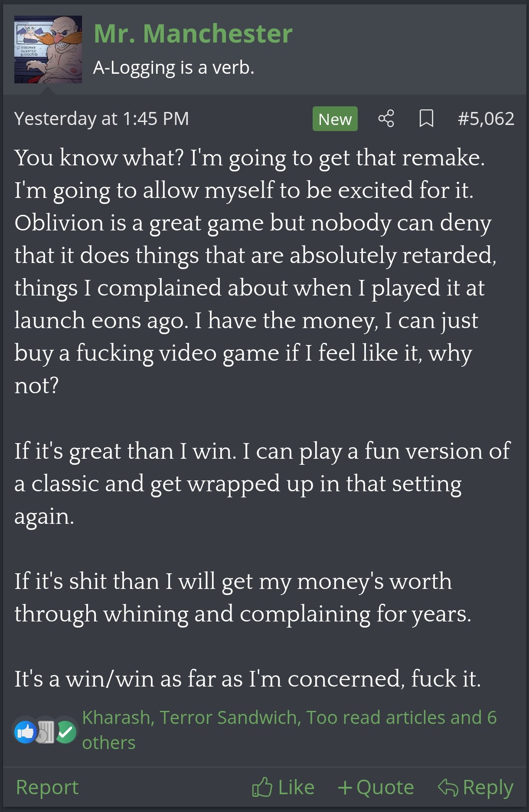Image resolution: width=529 pixels, height=812 pixels.
Task: Show the "others" who reacted
Action: click(109, 743)
